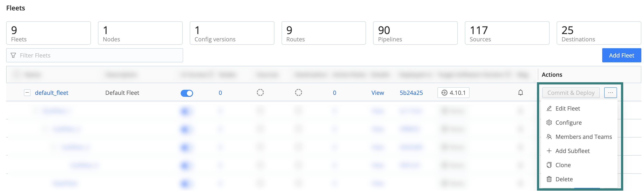This screenshot has width=644, height=191.
Task: Click the trash icon beside Delete
Action: click(549, 179)
